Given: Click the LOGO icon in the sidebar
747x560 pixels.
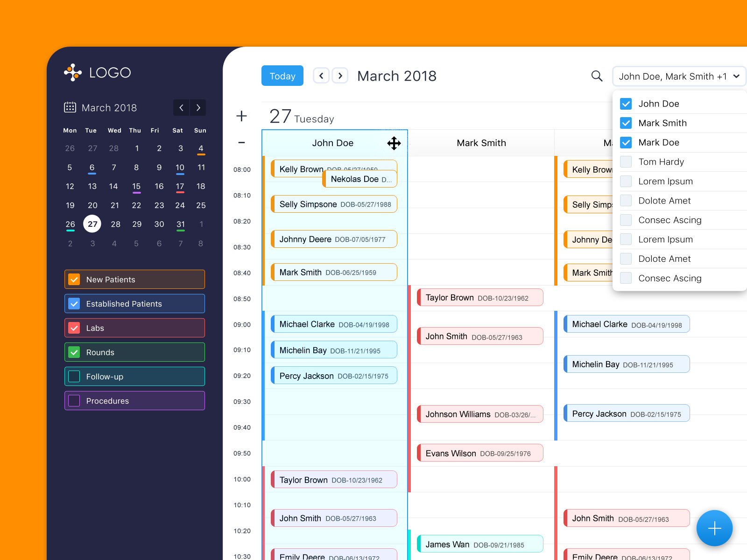Looking at the screenshot, I should 72,72.
